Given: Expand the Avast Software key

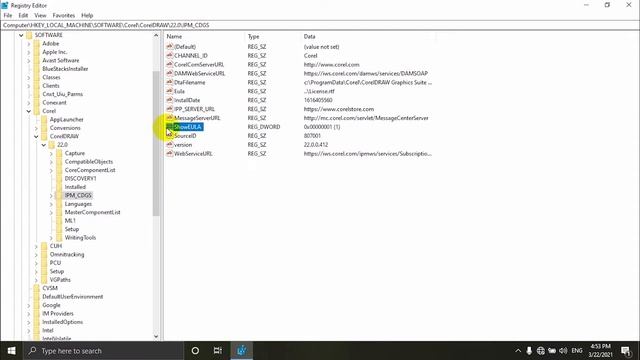Looking at the screenshot, I should pos(29,61).
